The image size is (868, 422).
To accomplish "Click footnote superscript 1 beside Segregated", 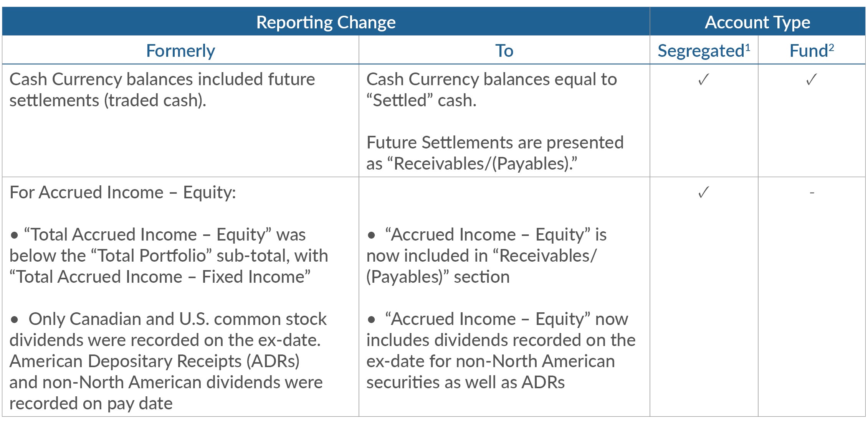I will [747, 48].
